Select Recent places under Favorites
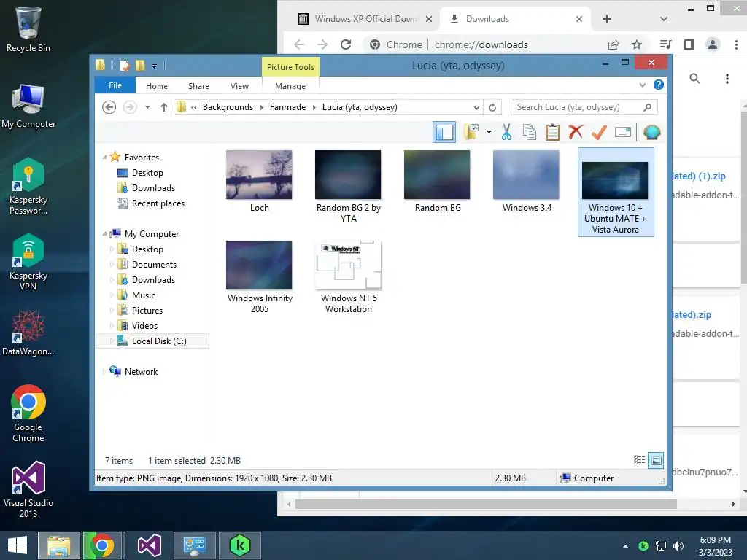Image resolution: width=747 pixels, height=560 pixels. (x=150, y=203)
